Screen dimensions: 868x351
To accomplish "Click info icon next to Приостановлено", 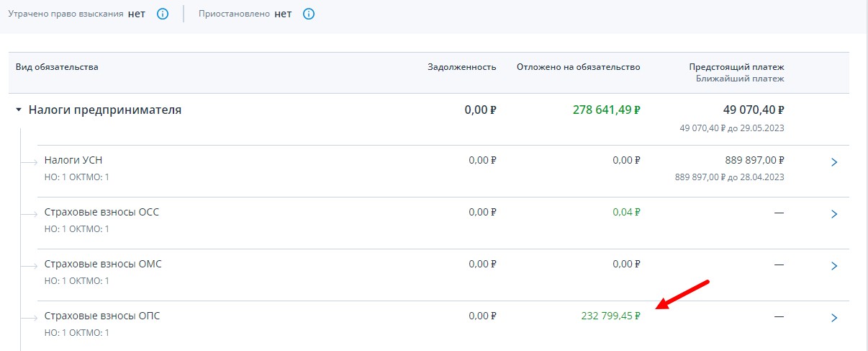I will [x=309, y=14].
